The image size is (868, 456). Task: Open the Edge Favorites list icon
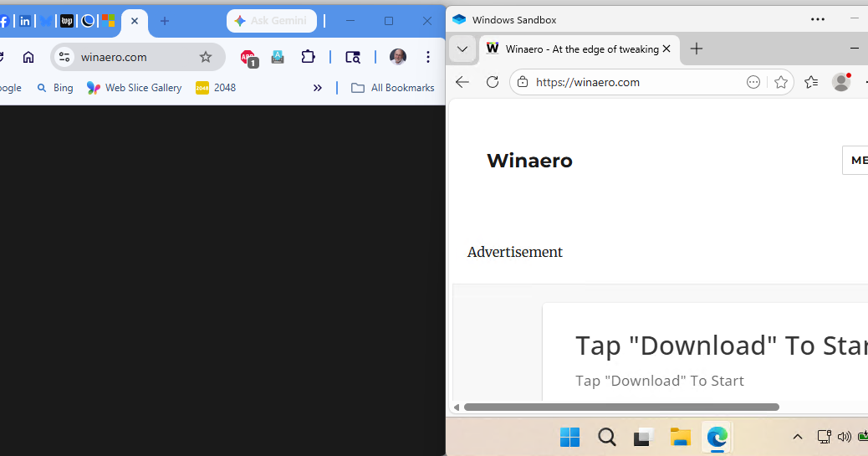coord(811,82)
